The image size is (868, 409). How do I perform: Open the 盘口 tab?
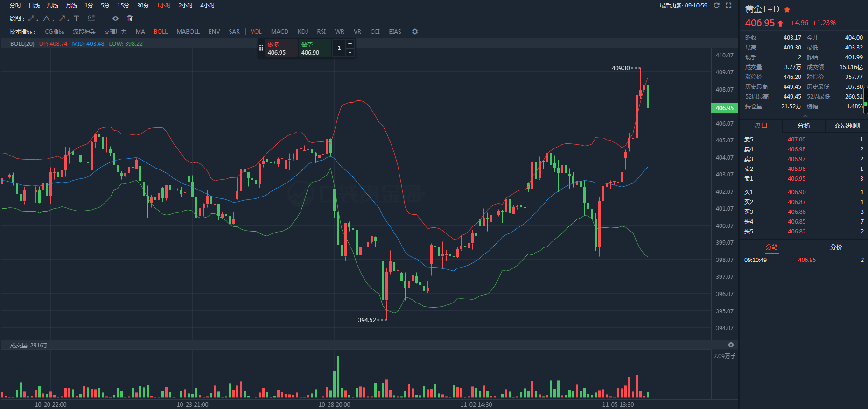(x=761, y=126)
